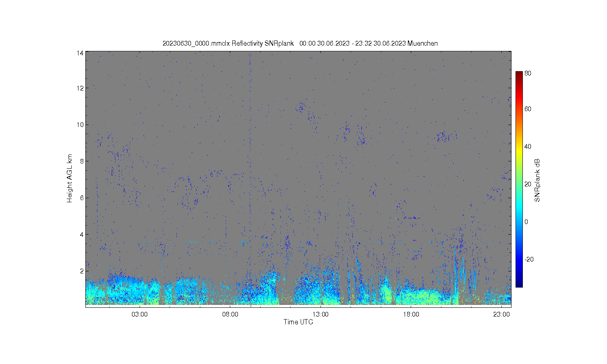
Task: Select the 18:00 time tick label
Action: tap(411, 314)
